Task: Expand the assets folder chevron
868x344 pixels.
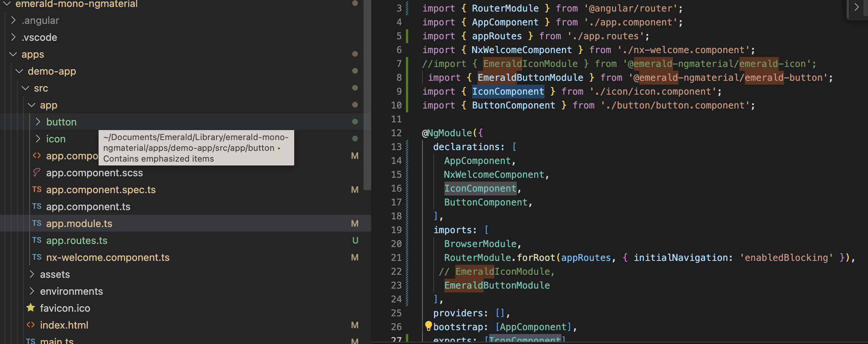Action: [32, 274]
